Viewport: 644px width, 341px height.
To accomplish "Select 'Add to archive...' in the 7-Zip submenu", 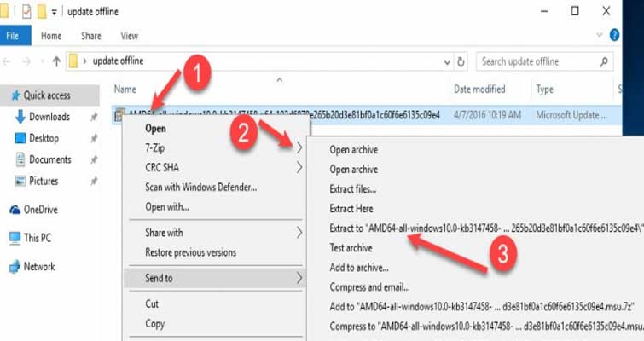I will click(x=359, y=268).
